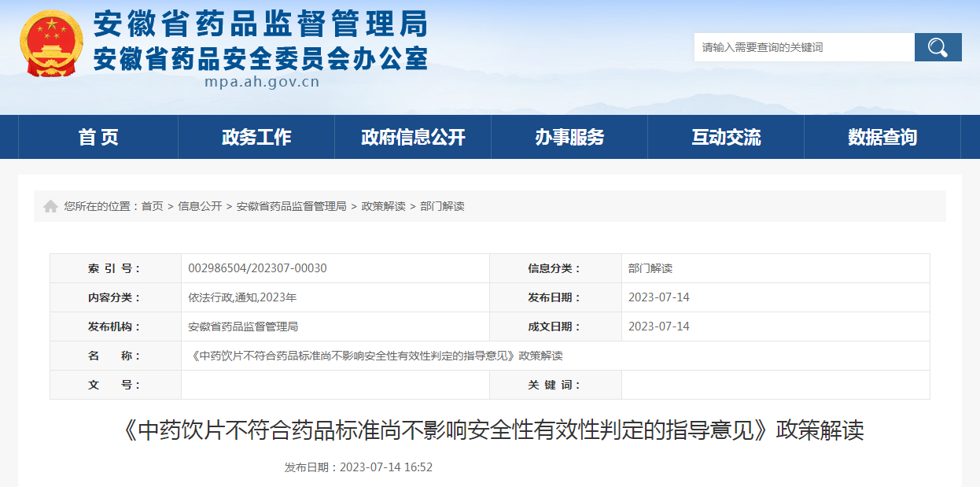This screenshot has width=980, height=487.
Task: Click the magnifier search button
Action: pos(938,47)
